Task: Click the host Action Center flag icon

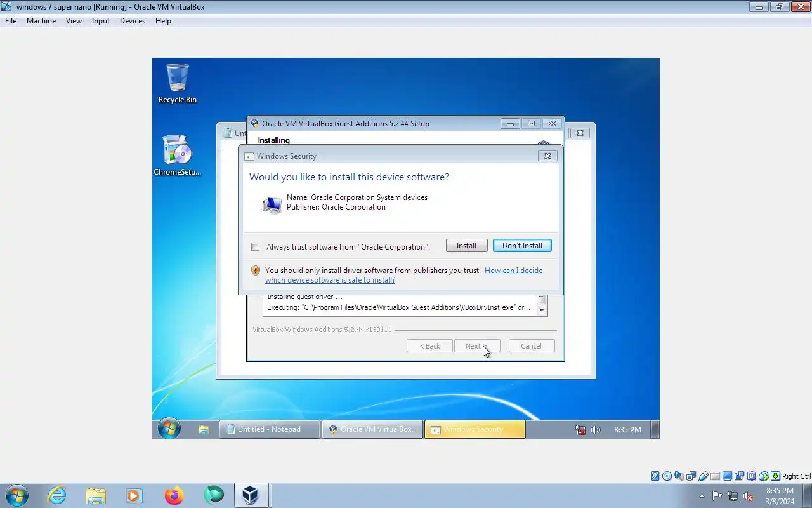Action: pos(717,496)
